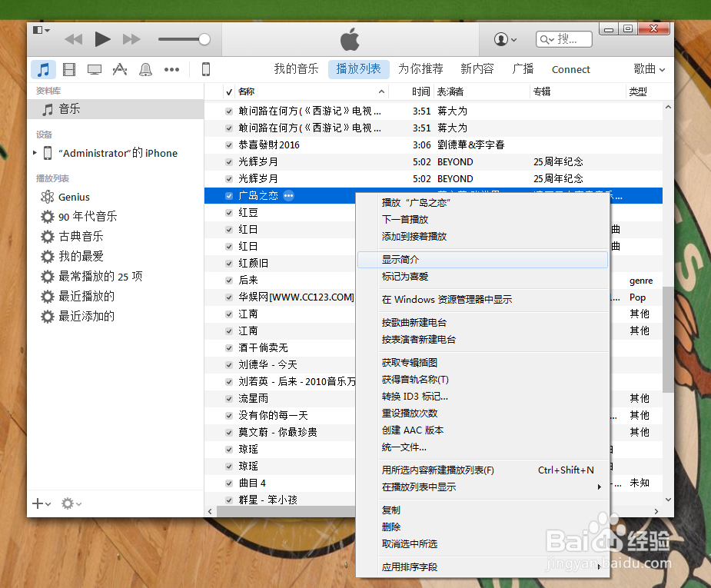Screen dimensions: 711x588
Task: Choose 创建 AAC 版本 from context menu
Action: [483, 430]
